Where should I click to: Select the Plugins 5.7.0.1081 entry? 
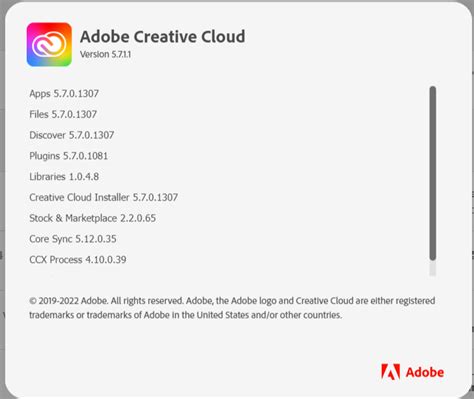(69, 156)
